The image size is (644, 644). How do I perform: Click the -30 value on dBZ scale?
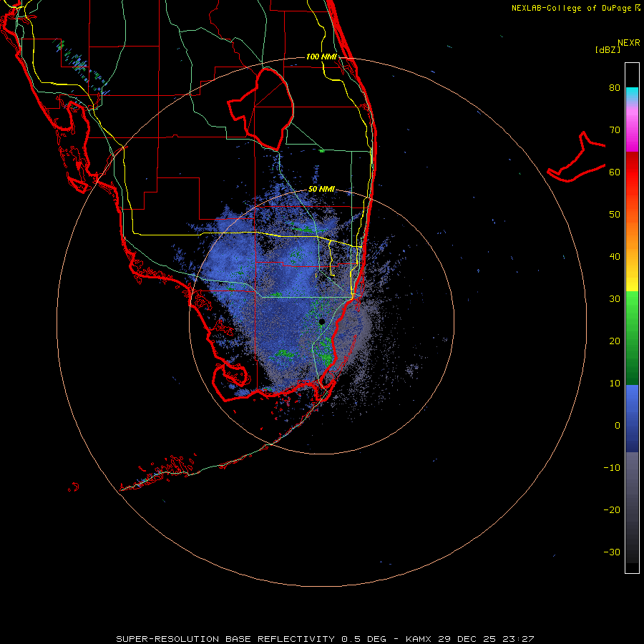coord(612,552)
